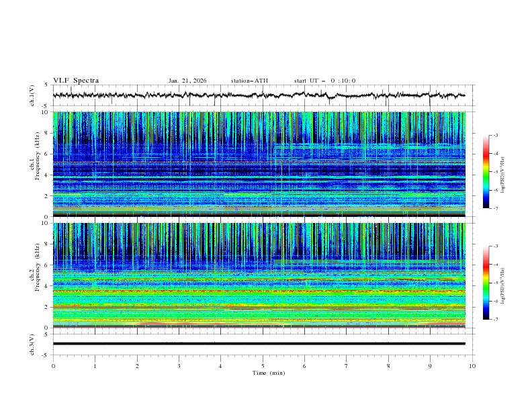Click the 5 tick label on time axis
This screenshot has height=411, width=532.
tap(263, 366)
